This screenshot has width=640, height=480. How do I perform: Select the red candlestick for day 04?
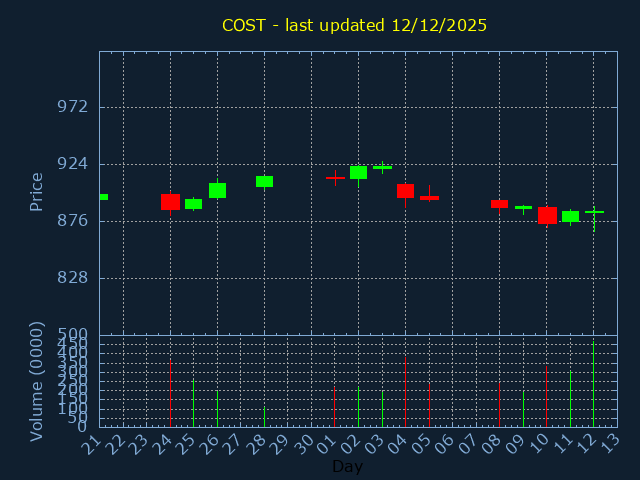click(405, 191)
